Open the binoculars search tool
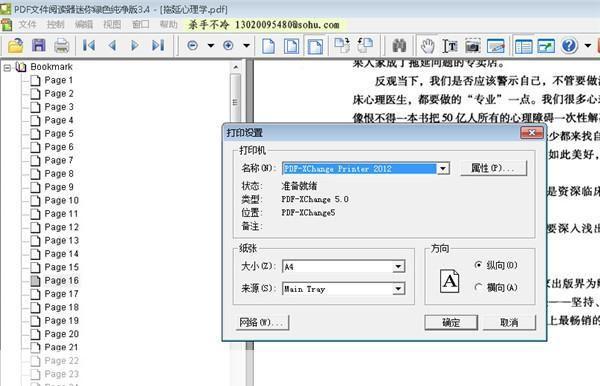600x386 pixels. click(399, 46)
